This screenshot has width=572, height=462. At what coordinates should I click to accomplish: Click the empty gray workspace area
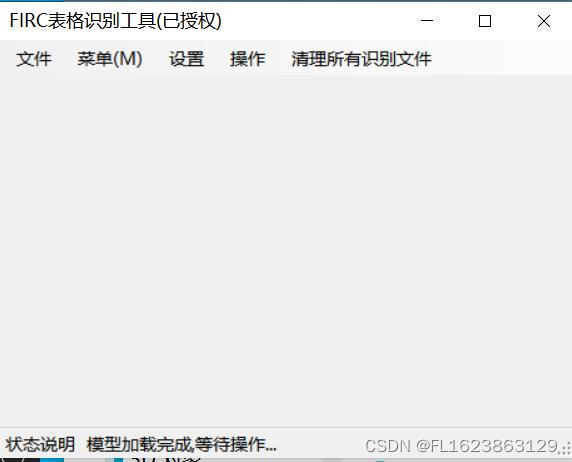point(286,251)
